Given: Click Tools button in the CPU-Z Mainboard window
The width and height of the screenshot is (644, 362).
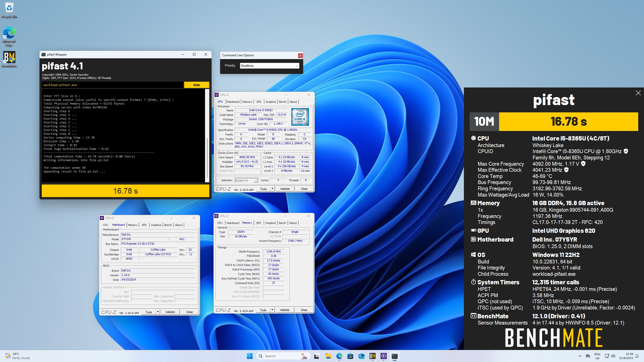Looking at the screenshot, I should 149,312.
